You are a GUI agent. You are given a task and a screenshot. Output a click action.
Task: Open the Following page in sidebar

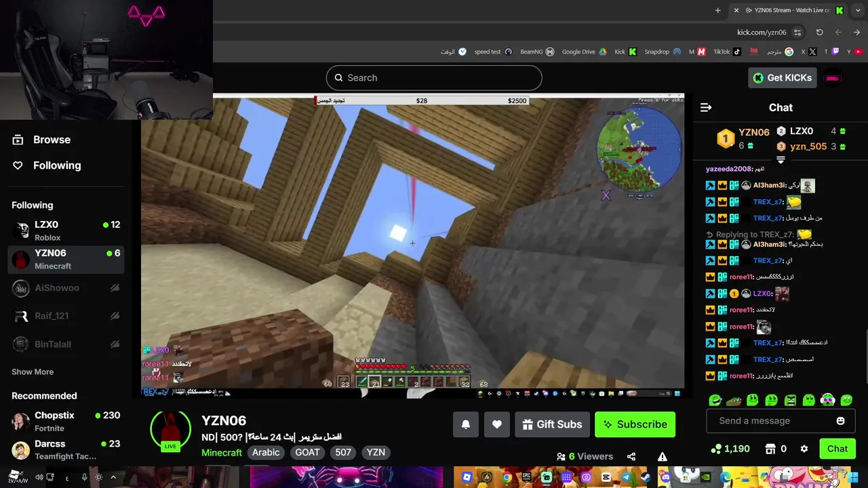pos(47,165)
